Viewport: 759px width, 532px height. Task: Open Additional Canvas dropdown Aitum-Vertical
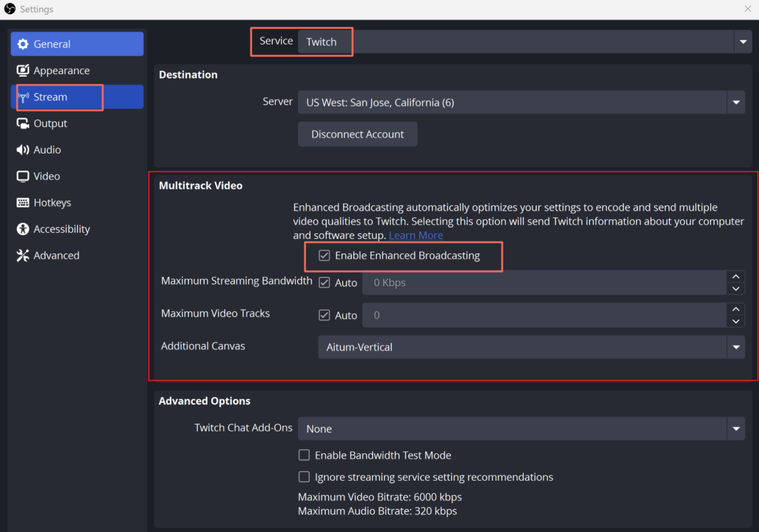[531, 347]
